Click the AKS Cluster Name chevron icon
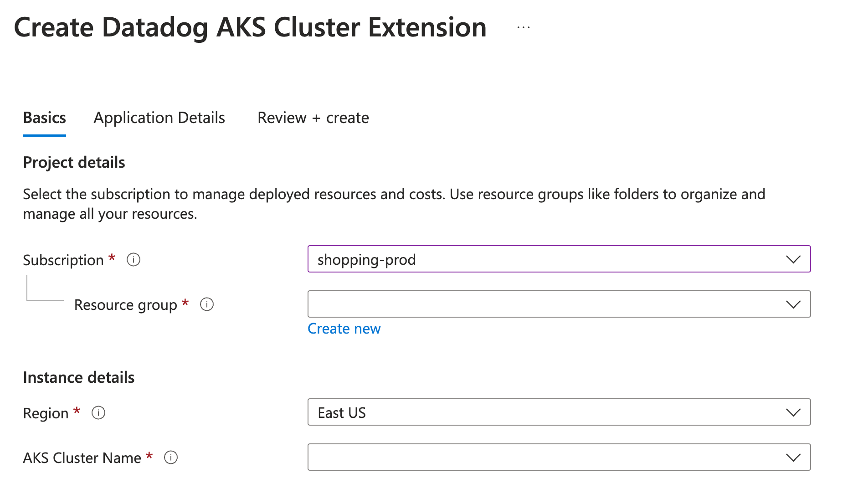This screenshot has width=863, height=504. click(793, 457)
